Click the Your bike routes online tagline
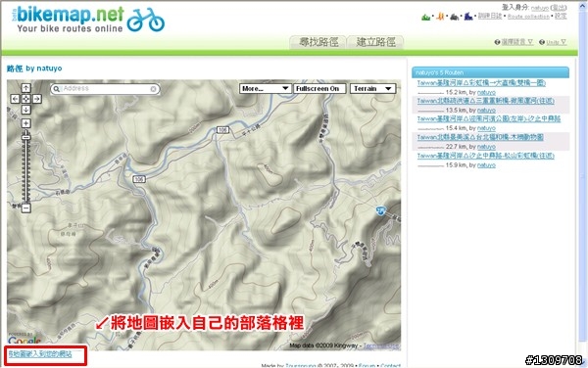 coord(70,28)
